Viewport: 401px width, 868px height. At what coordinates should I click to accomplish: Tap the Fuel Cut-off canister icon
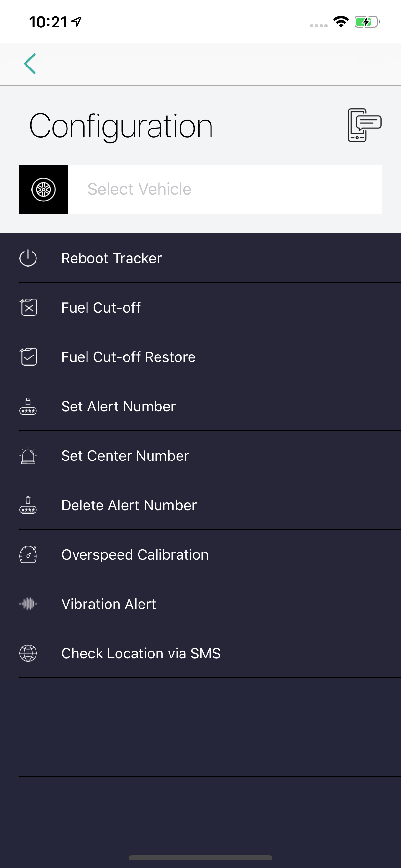click(28, 307)
